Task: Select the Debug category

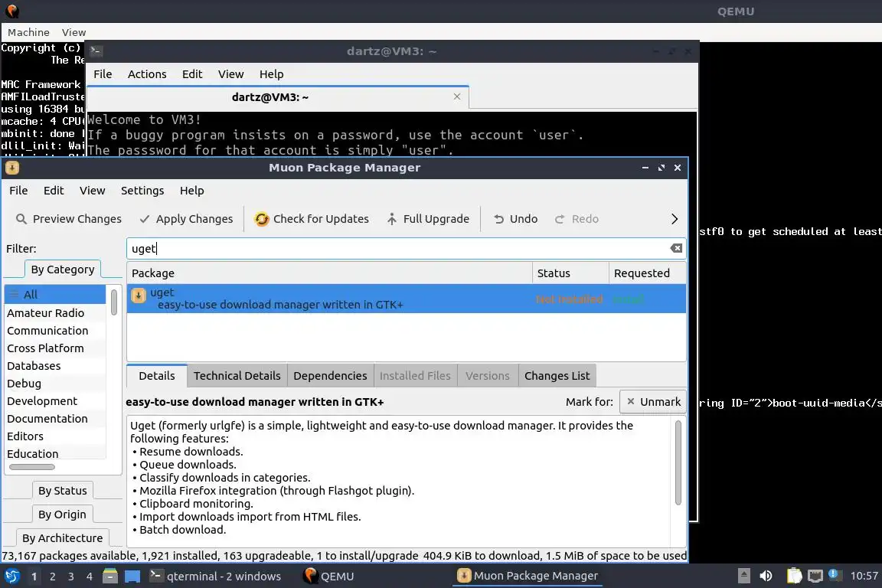Action: click(55, 383)
